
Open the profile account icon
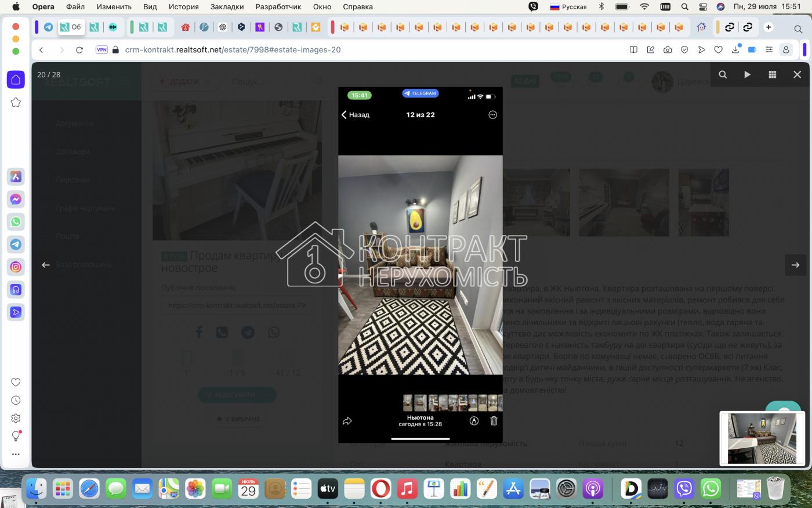(786, 50)
